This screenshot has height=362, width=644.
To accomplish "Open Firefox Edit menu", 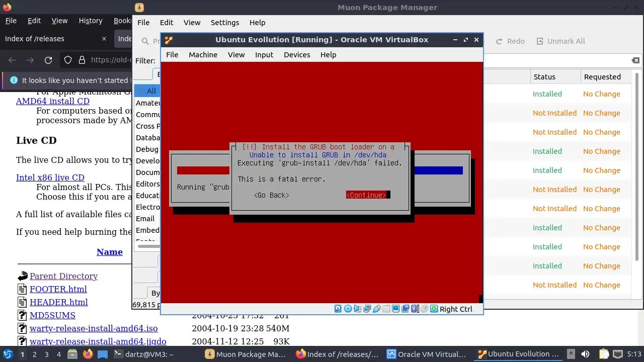I will 34,21.
